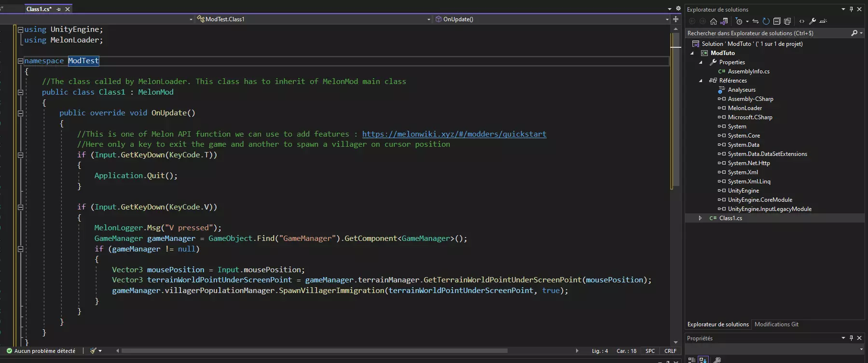Click the Home icon in Solution Explorer
Viewport: 868px width, 363px height.
click(x=713, y=21)
